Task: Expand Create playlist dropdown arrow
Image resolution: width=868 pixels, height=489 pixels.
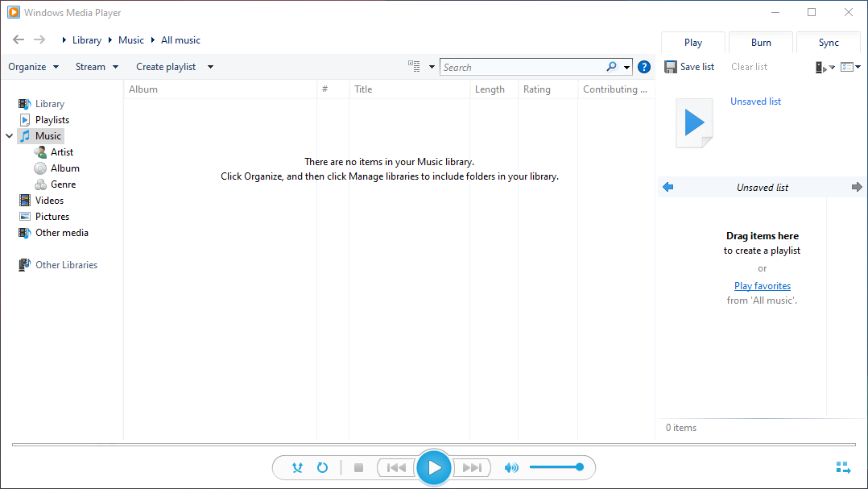Action: point(210,67)
